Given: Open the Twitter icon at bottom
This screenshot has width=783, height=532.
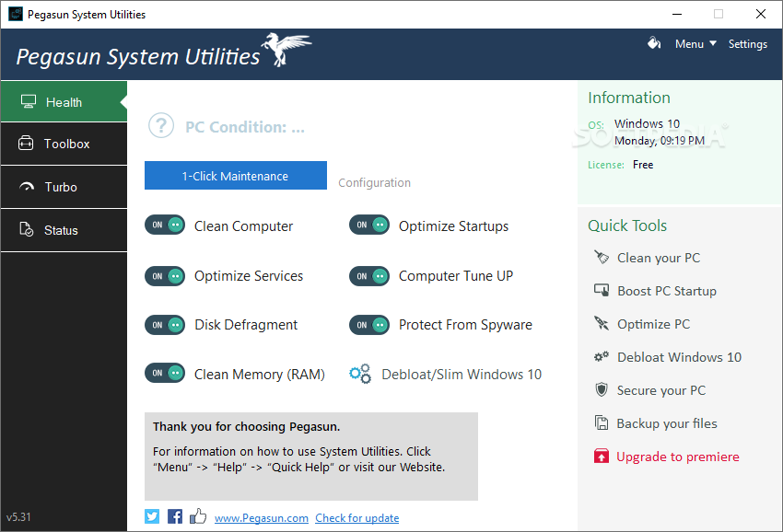Looking at the screenshot, I should tap(151, 516).
